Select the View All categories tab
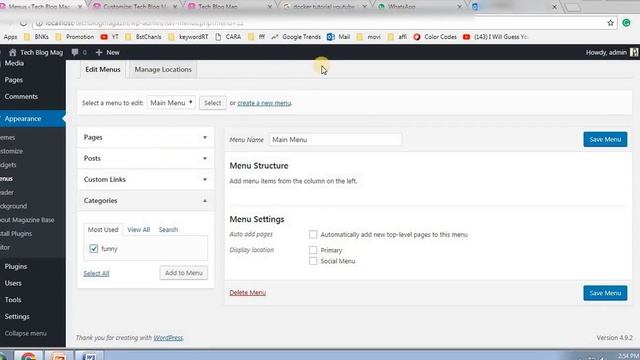This screenshot has height=360, width=640. (138, 230)
